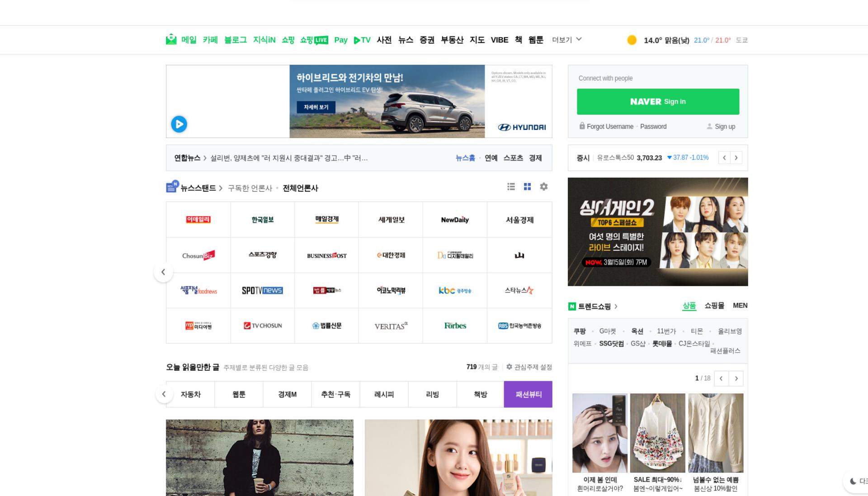Toggle dark mode moon icon
Viewport: 868px width, 496px height.
tap(853, 481)
